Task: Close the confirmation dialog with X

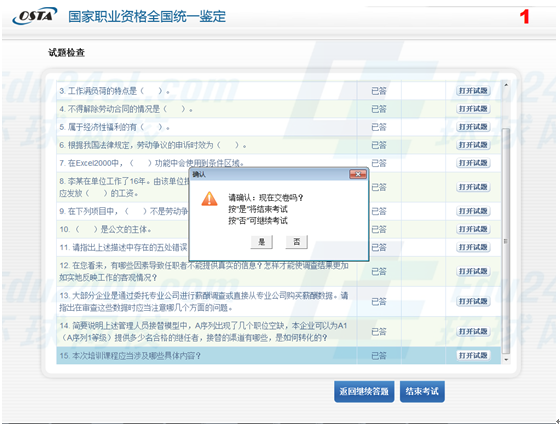Action: (x=358, y=174)
